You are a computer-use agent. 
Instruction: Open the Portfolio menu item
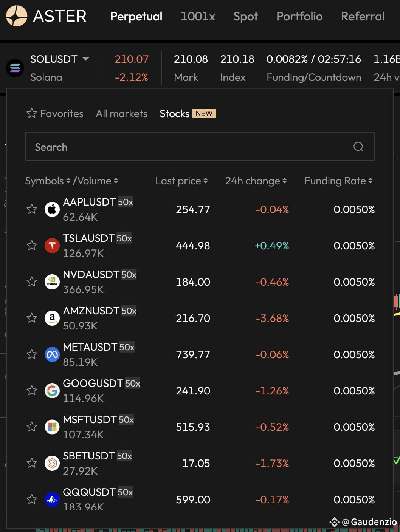[299, 16]
